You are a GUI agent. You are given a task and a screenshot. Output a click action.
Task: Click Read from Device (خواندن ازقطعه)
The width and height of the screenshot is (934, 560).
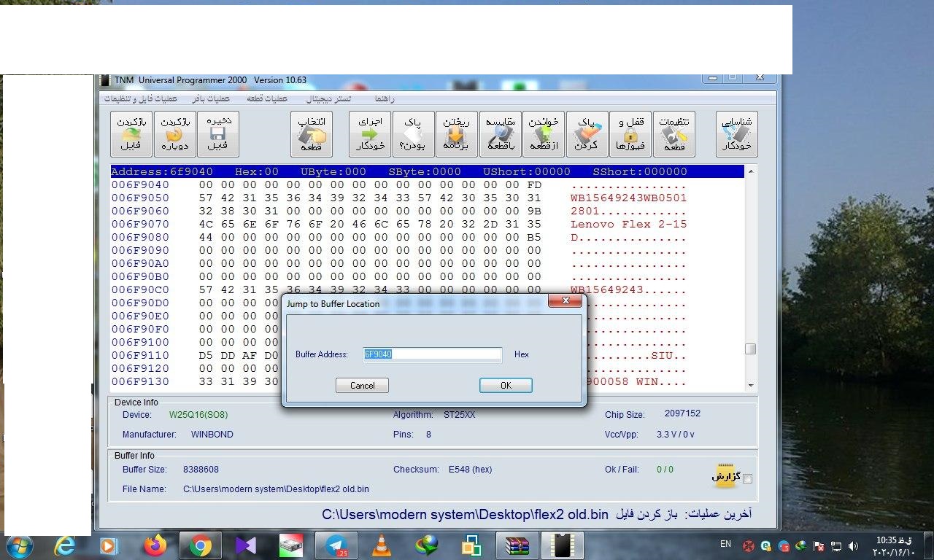pyautogui.click(x=544, y=134)
